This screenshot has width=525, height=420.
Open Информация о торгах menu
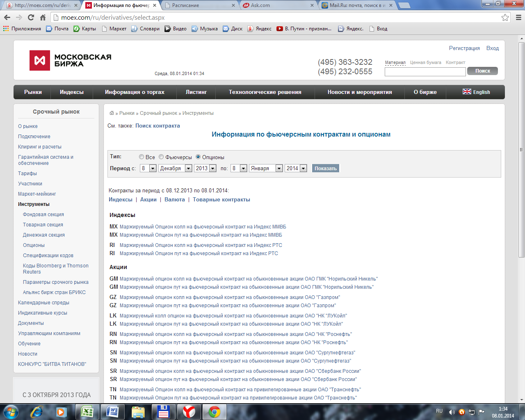point(135,92)
